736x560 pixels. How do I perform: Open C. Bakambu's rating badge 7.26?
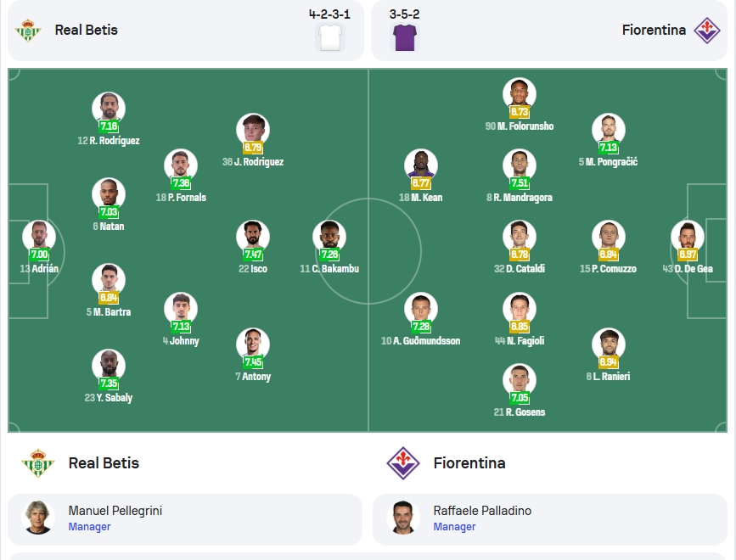click(329, 255)
